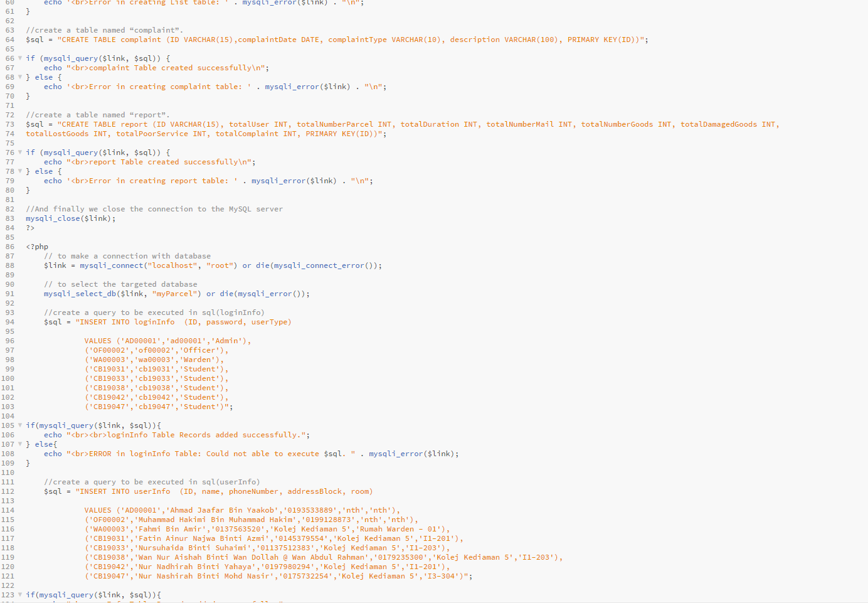Viewport: 868px width, 603px height.
Task: Click line number 86 in the gutter
Action: pyautogui.click(x=9, y=247)
